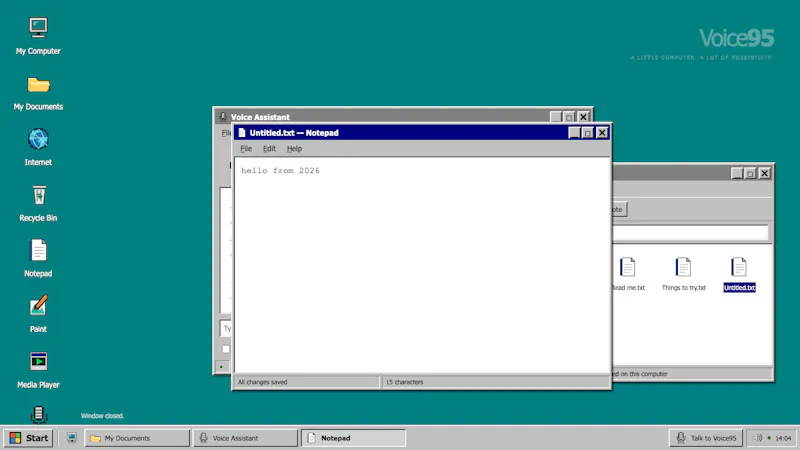The height and width of the screenshot is (450, 800).
Task: Tick the checkbox in the Voice Assistant window
Action: click(x=226, y=349)
